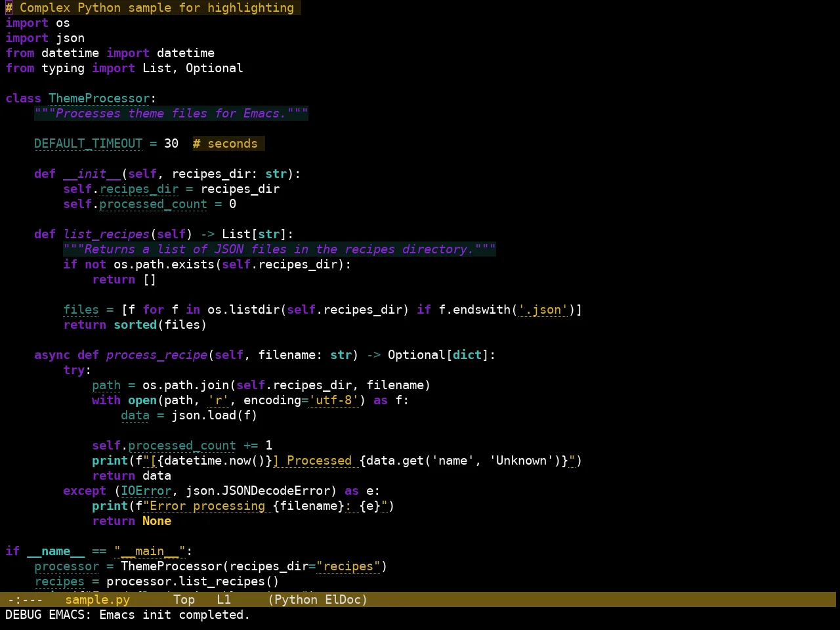
Task: Click the __init__ method name
Action: tap(92, 174)
